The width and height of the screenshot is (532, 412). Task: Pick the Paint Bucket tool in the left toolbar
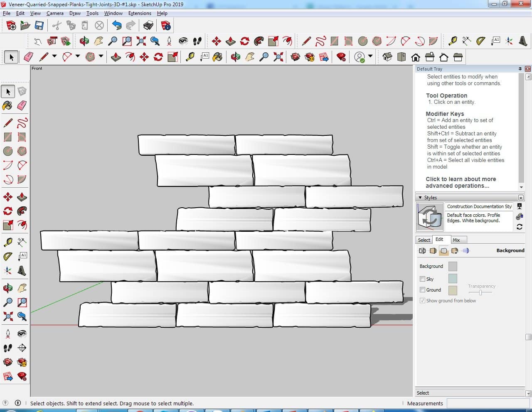click(7, 105)
